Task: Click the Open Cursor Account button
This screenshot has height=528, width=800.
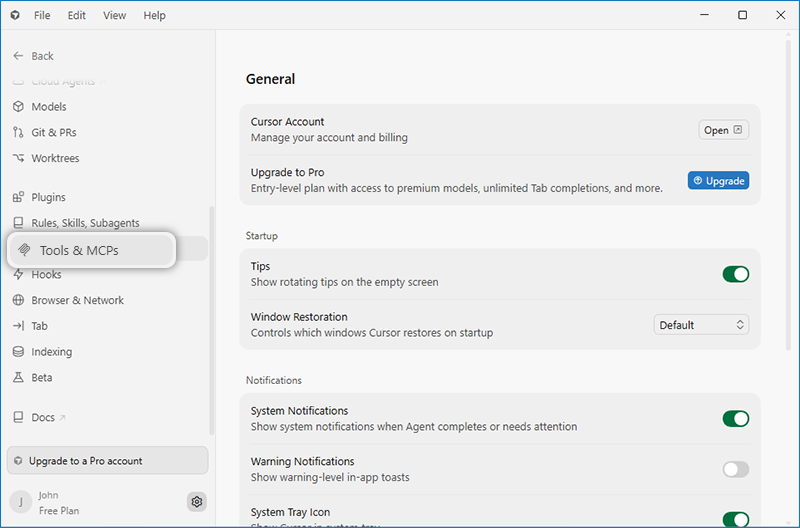Action: coord(723,130)
